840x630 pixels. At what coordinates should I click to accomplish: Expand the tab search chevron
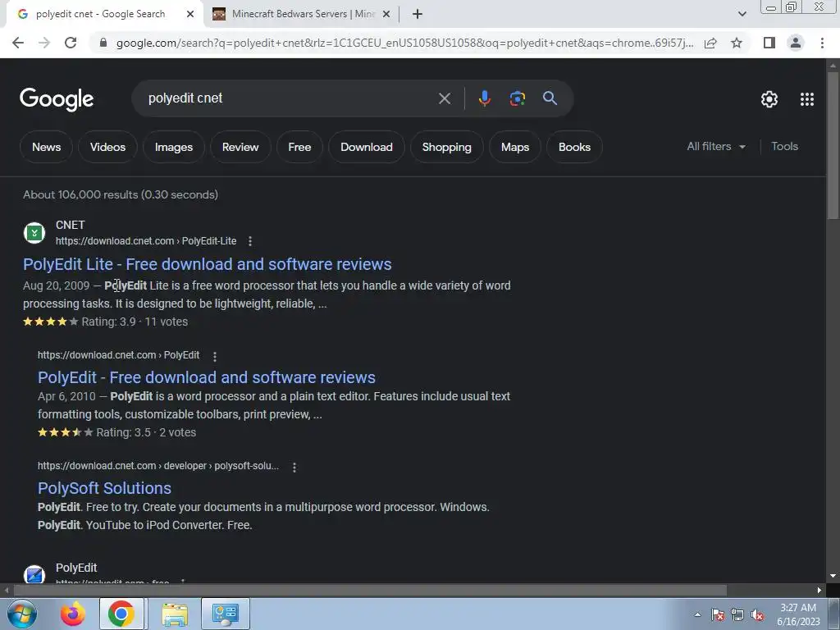tap(742, 14)
